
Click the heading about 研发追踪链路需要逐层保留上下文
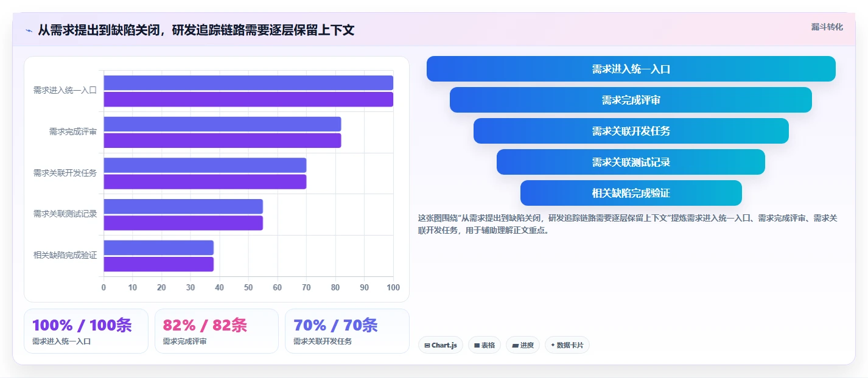pos(196,30)
